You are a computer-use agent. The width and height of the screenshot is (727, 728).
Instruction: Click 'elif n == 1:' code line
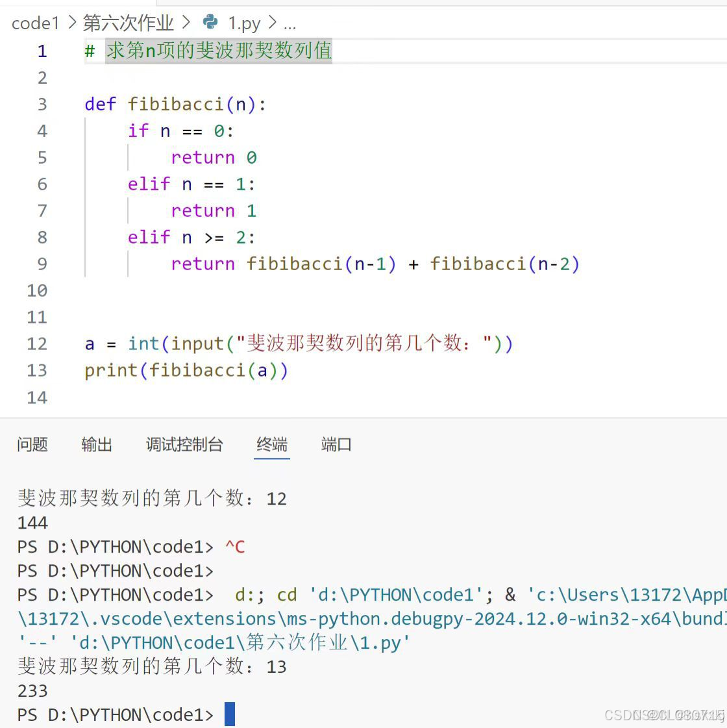[191, 184]
